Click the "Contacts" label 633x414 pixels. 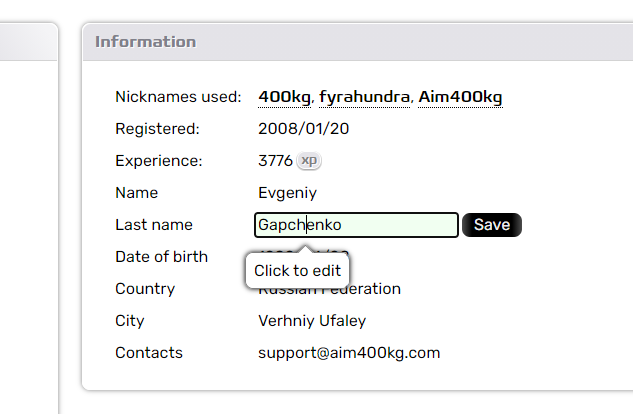tap(149, 353)
